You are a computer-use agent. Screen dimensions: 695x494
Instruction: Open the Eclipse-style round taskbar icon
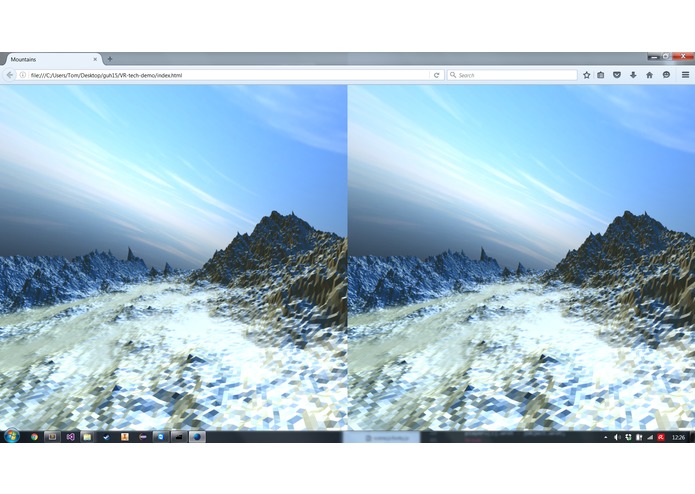142,437
